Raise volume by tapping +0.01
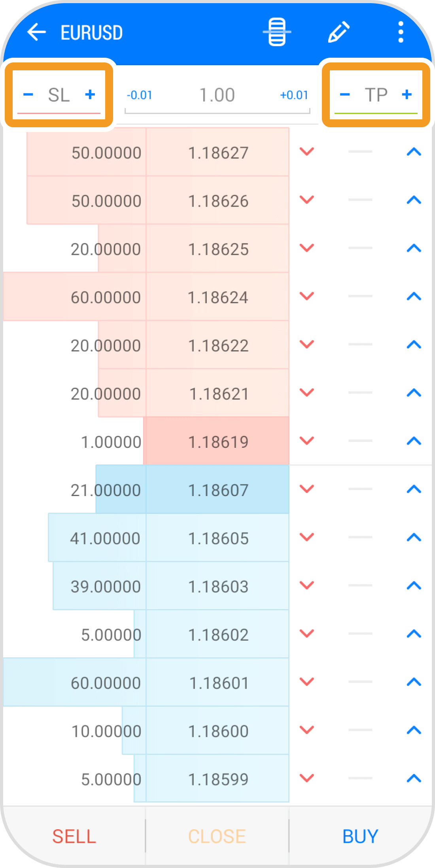Image resolution: width=435 pixels, height=868 pixels. click(294, 95)
